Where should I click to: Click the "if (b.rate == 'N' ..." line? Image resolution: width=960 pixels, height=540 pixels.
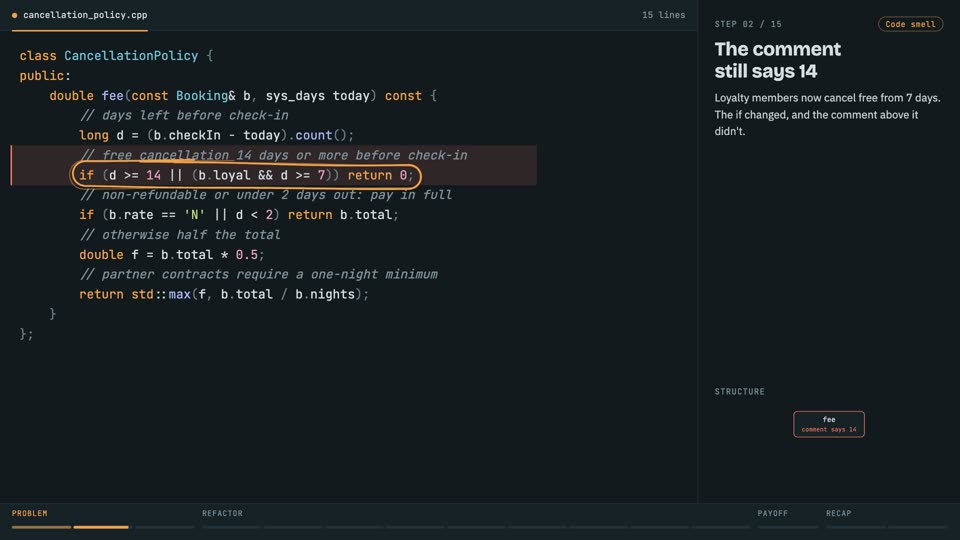click(239, 215)
